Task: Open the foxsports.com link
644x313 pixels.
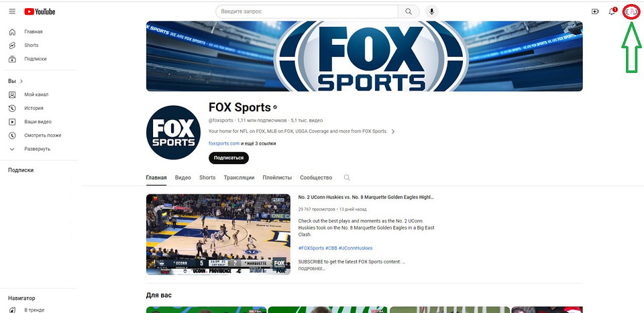Action: click(x=224, y=143)
